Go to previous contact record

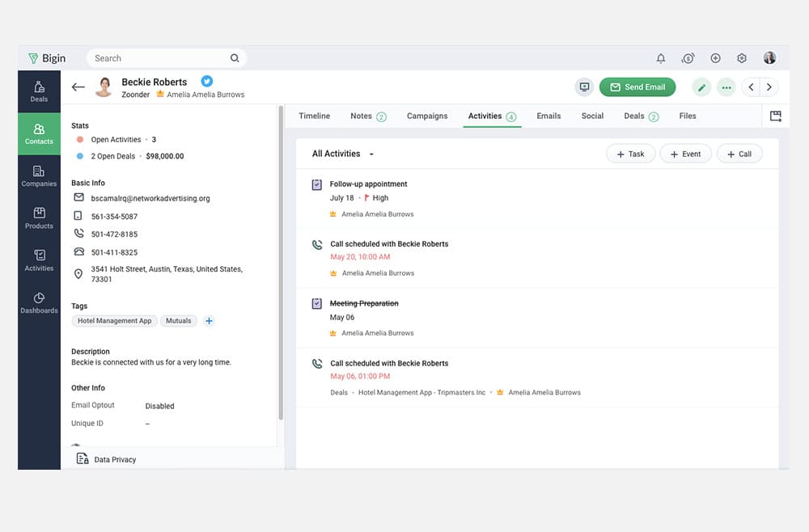point(751,87)
